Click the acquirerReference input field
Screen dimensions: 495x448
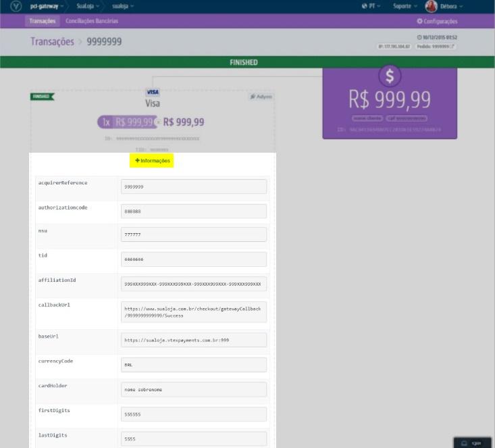194,186
